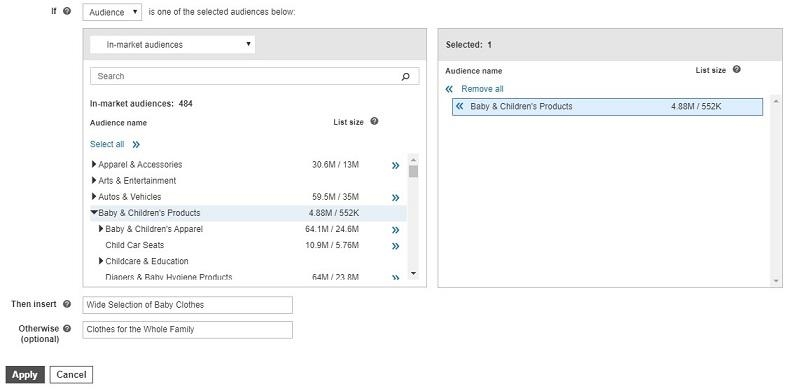Open help icon for Otherwise
This screenshot has height=389, width=794.
tap(67, 329)
